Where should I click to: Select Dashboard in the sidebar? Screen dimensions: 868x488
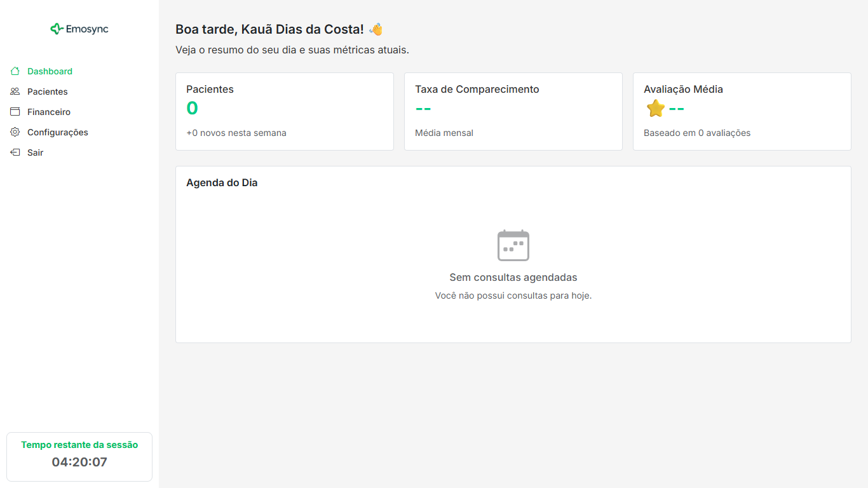click(50, 71)
